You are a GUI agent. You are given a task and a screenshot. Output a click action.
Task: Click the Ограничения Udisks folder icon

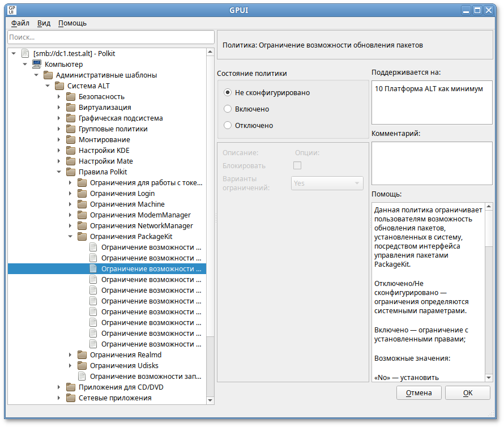point(82,365)
